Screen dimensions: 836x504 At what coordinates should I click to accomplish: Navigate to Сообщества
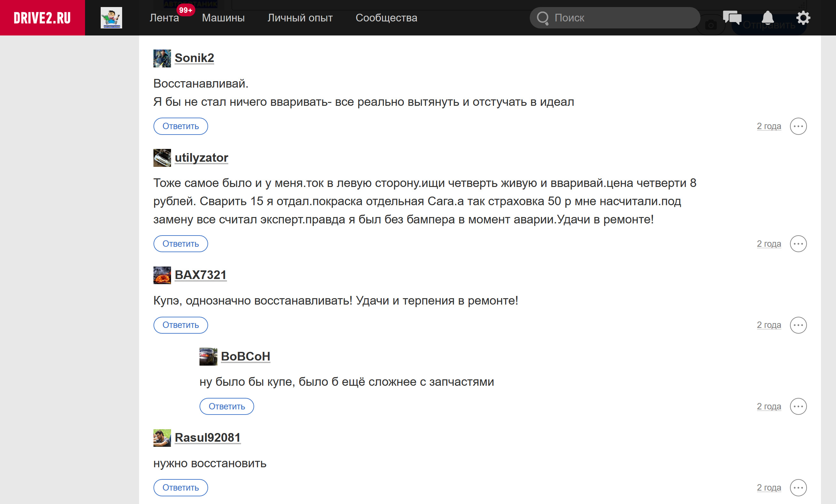pos(387,18)
